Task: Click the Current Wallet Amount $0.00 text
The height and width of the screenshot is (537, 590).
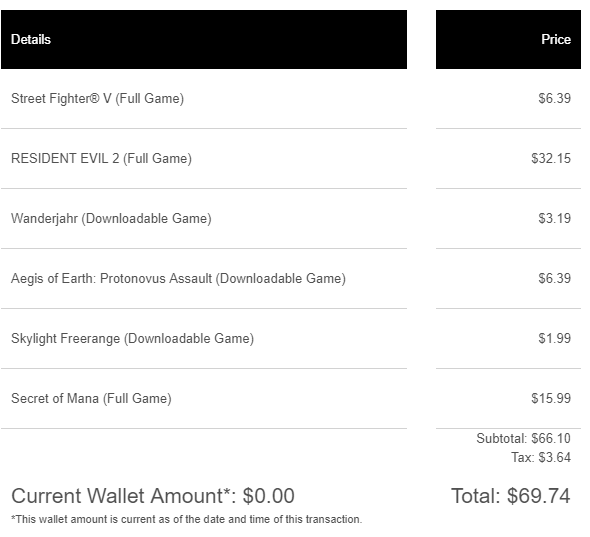Action: click(x=153, y=496)
